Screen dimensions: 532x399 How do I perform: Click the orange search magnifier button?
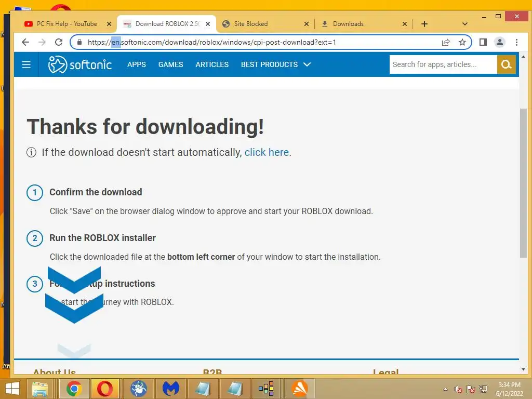pyautogui.click(x=506, y=64)
